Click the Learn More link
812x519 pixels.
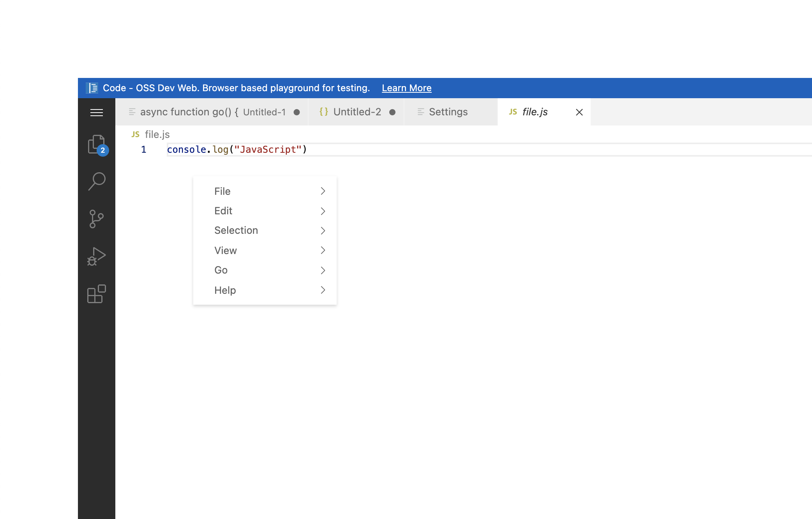coord(406,88)
